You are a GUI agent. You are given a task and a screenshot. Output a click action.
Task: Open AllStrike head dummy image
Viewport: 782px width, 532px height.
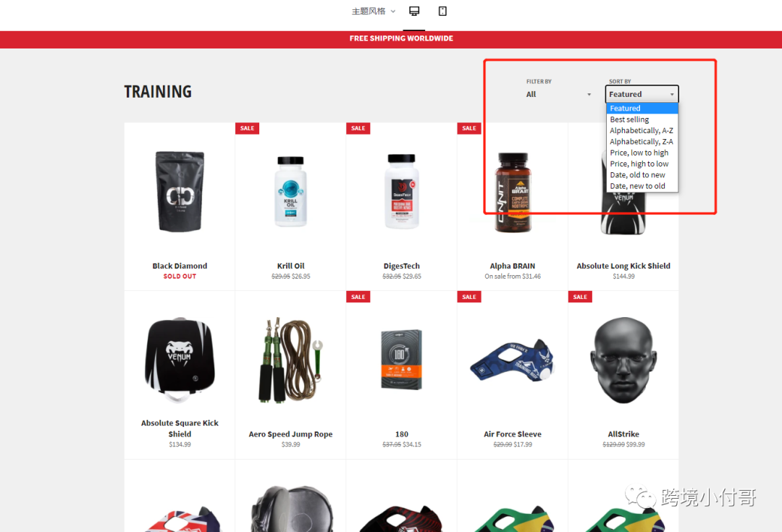(623, 360)
